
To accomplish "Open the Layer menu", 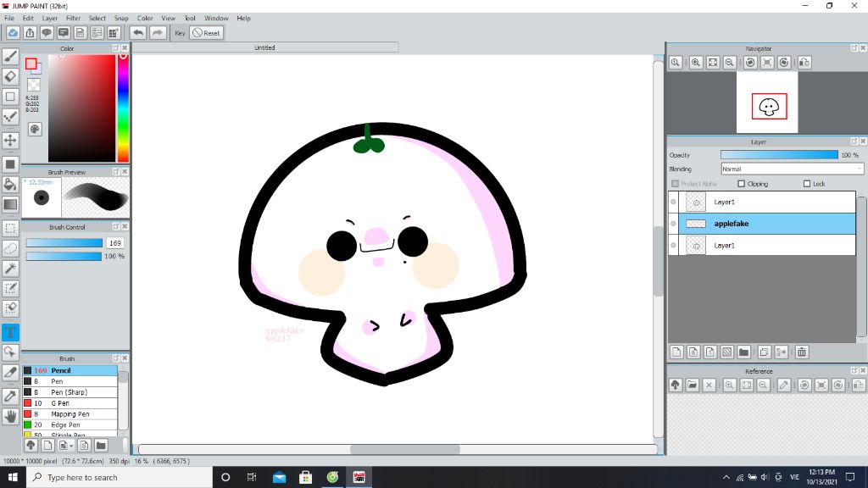I will (x=50, y=19).
